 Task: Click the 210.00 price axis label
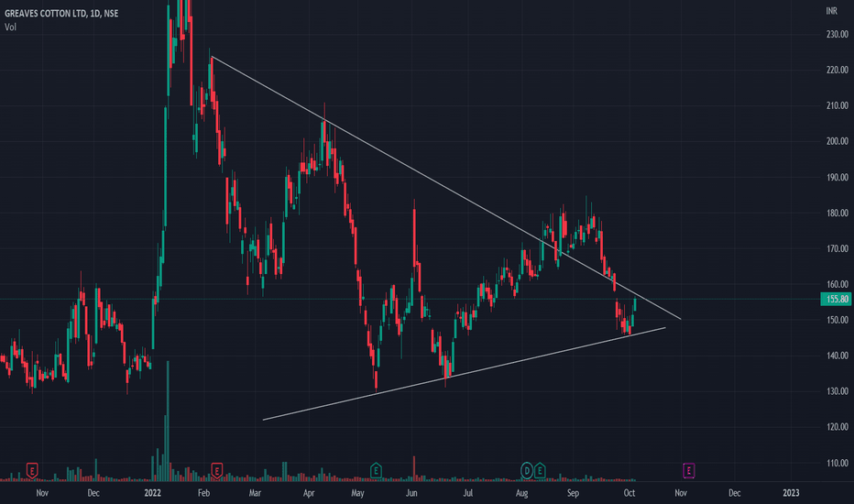point(838,105)
